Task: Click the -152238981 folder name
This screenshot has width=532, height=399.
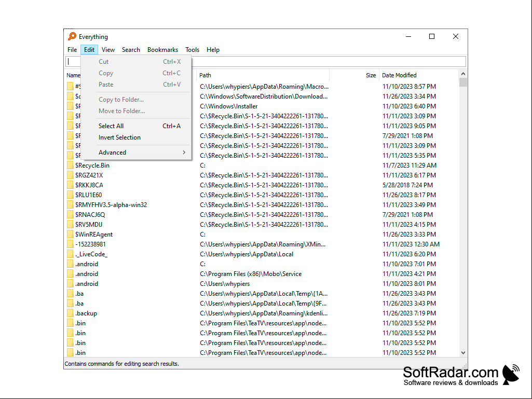Action: click(90, 244)
